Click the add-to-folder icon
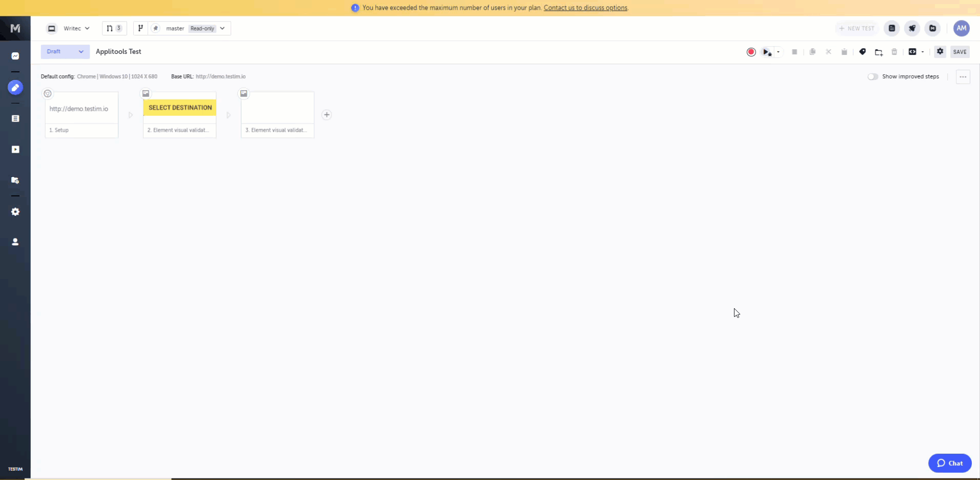This screenshot has height=480, width=980. pos(879,52)
